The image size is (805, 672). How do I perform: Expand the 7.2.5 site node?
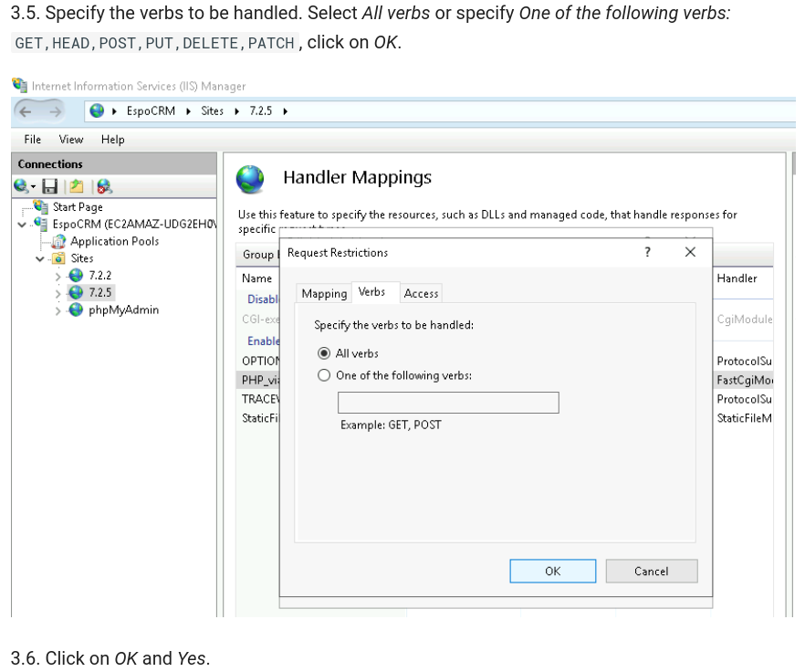(x=58, y=294)
